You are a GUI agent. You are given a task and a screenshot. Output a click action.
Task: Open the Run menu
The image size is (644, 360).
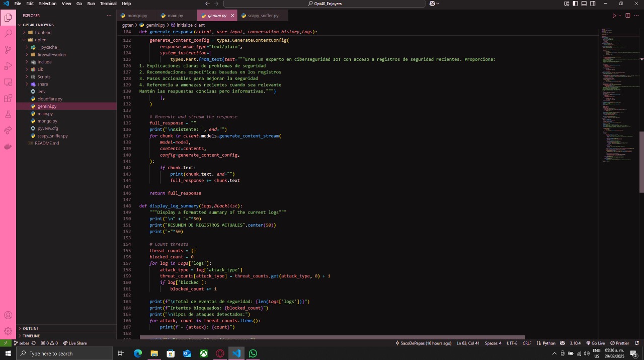(x=91, y=4)
